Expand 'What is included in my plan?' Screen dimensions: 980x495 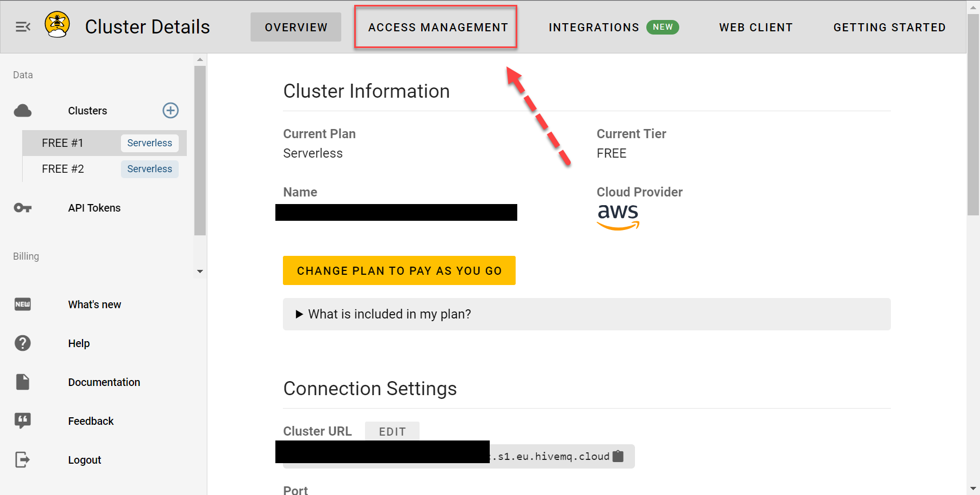coord(383,314)
